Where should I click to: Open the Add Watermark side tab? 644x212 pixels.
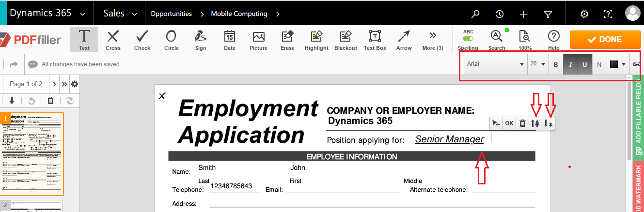pyautogui.click(x=639, y=187)
